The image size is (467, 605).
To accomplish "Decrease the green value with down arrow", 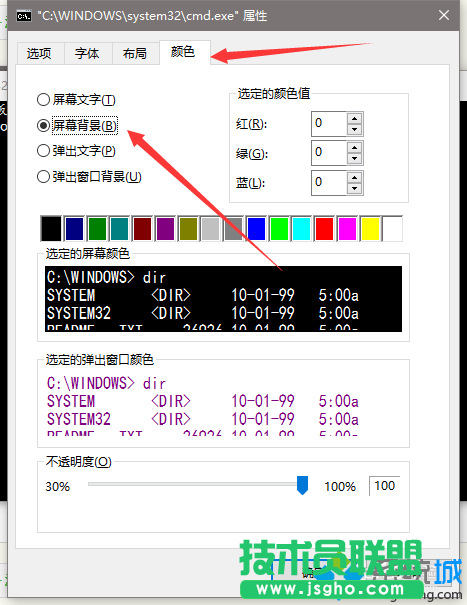I will pos(354,159).
